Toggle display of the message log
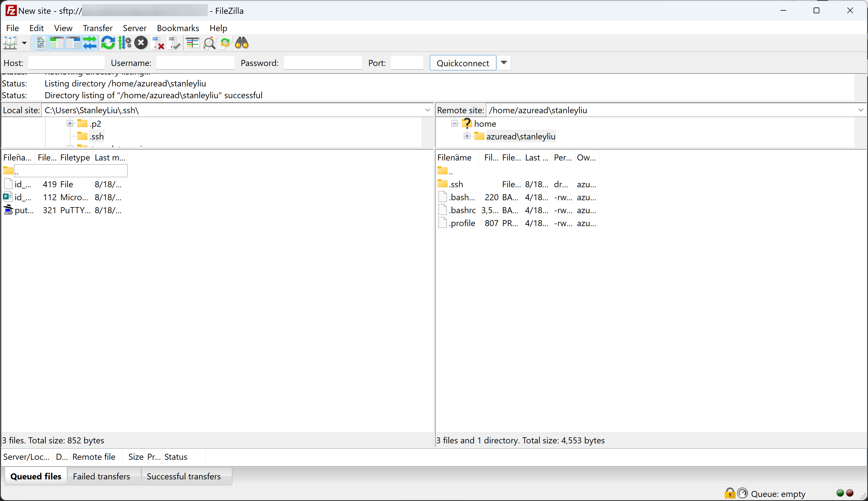This screenshot has height=501, width=868. pyautogui.click(x=41, y=43)
